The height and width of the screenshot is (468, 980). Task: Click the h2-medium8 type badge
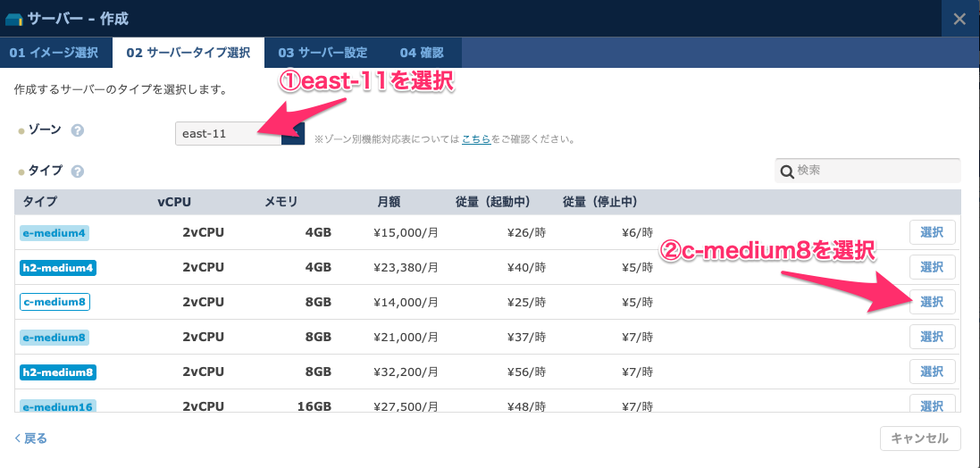pyautogui.click(x=57, y=372)
